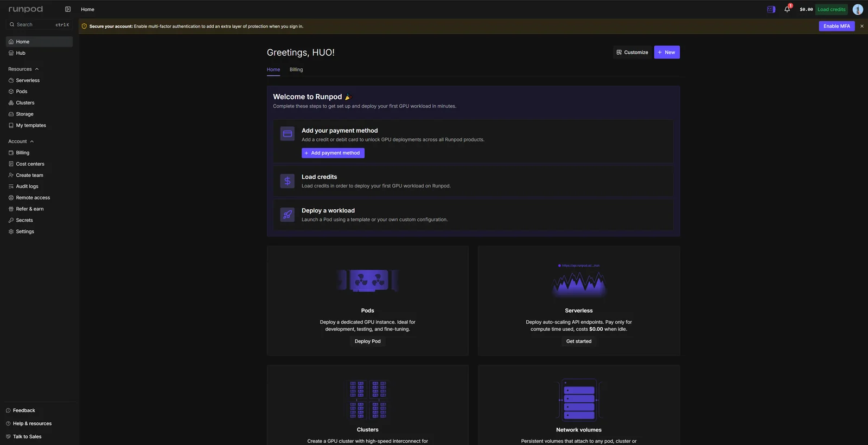Open Cost centers page
Image resolution: width=868 pixels, height=445 pixels.
(39, 164)
